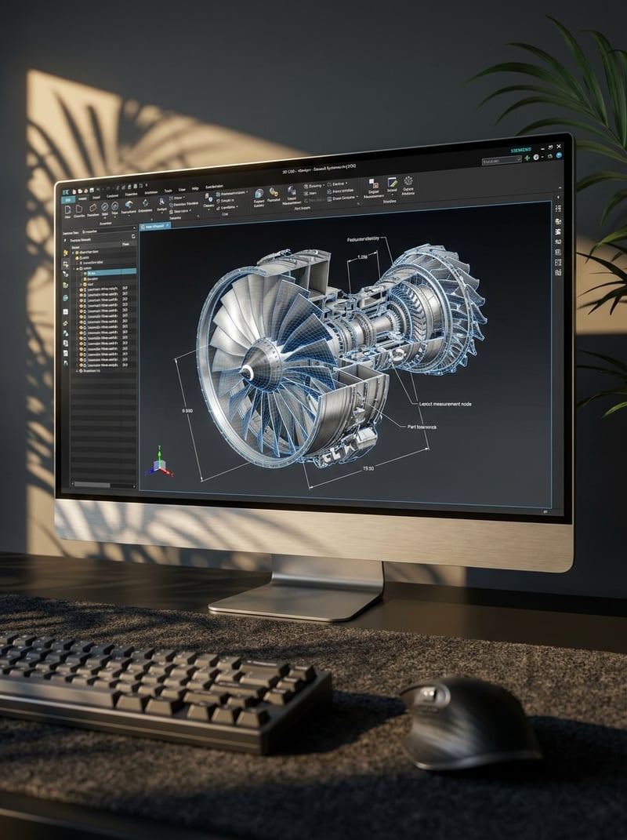627x840 pixels.
Task: Collapse the ribbon with the top-right chevron
Action: pos(560,187)
